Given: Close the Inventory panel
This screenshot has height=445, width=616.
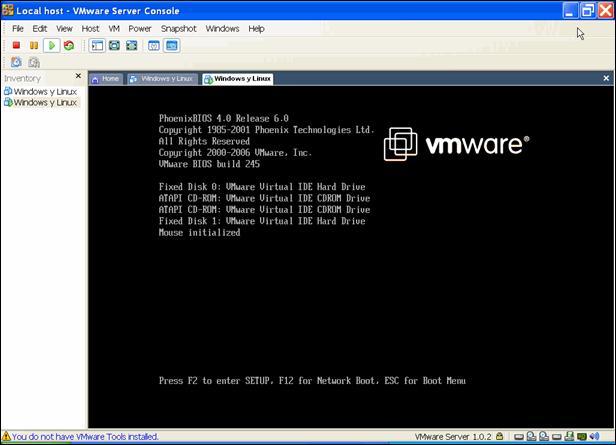Looking at the screenshot, I should [79, 77].
